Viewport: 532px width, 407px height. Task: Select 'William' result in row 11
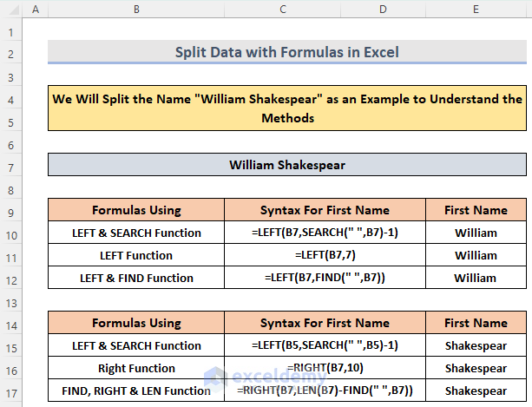tap(476, 255)
